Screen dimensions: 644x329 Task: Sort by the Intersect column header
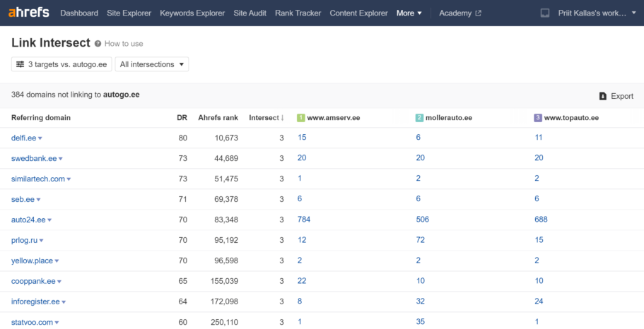coord(264,118)
